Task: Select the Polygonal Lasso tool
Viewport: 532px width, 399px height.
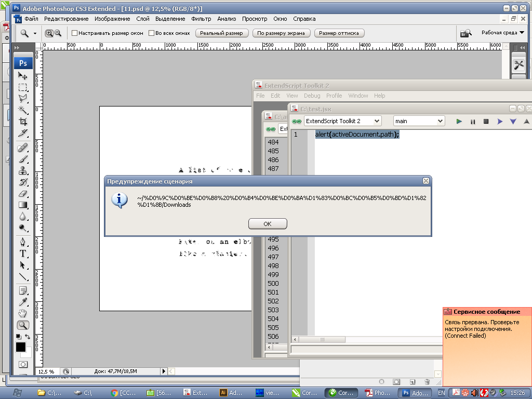Action: coord(23,98)
